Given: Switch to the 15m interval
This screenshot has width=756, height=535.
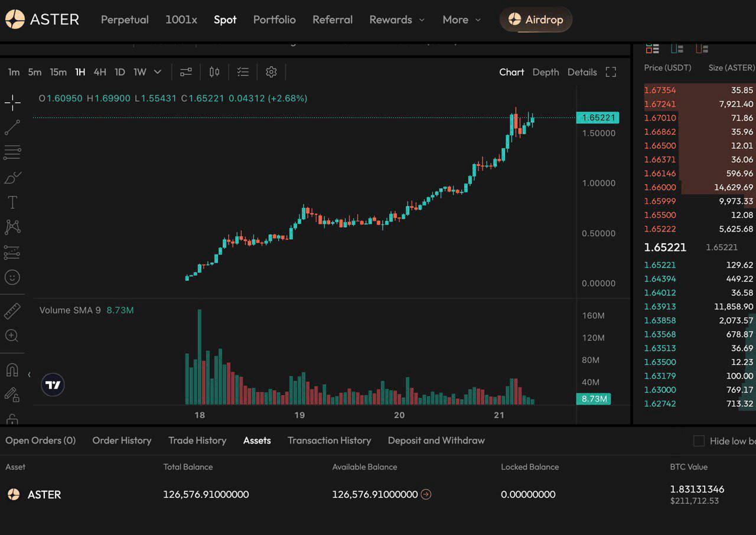Looking at the screenshot, I should tap(58, 72).
